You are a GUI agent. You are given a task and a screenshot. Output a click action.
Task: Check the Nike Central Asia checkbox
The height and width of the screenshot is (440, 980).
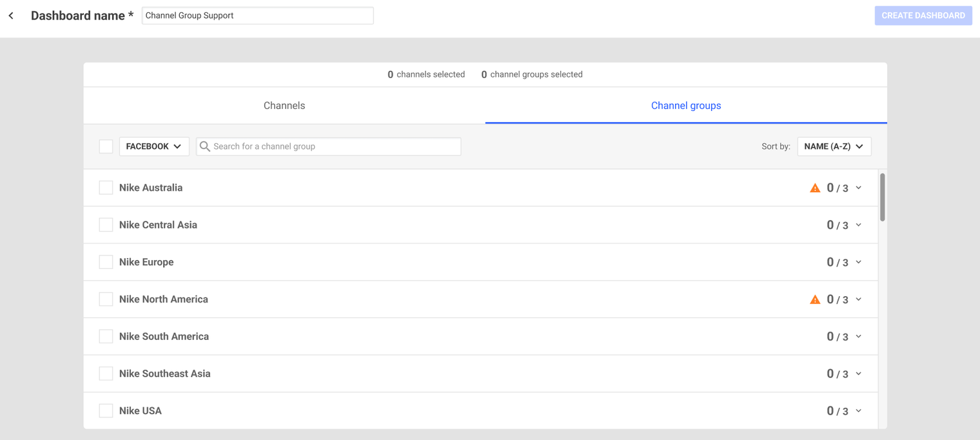[x=106, y=225]
